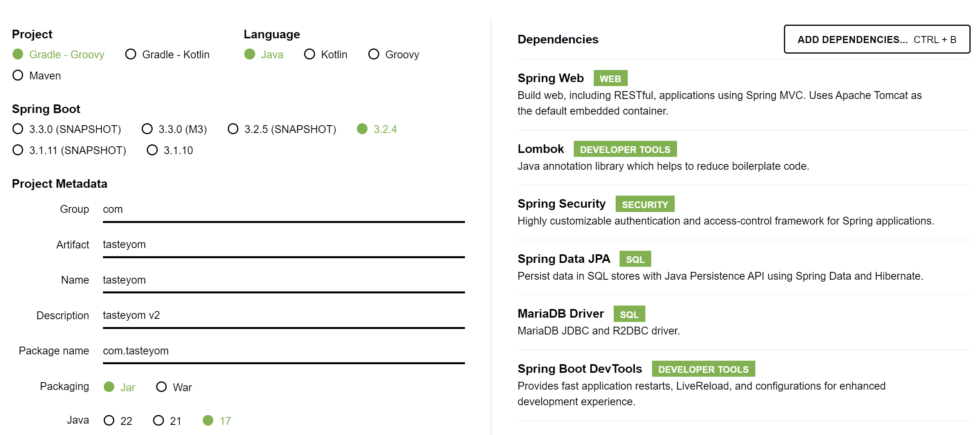Choose Java version 22
The width and height of the screenshot is (980, 435).
(118, 421)
